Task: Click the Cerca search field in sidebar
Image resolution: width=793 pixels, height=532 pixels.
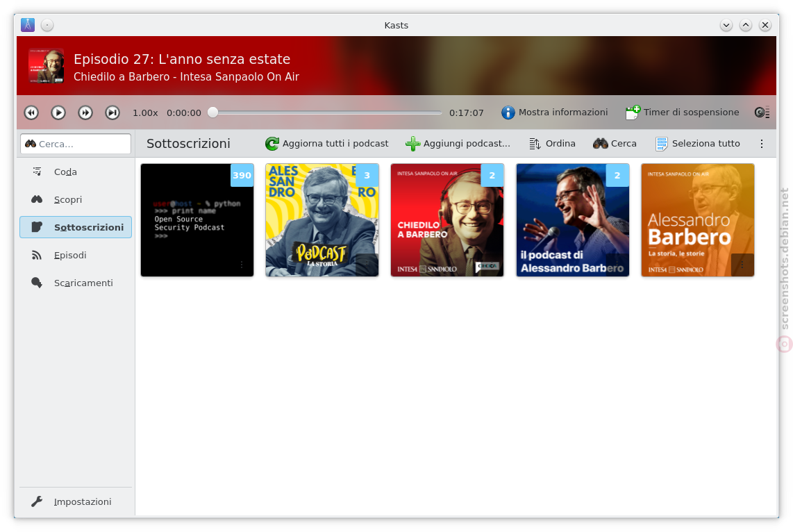Action: (x=76, y=144)
